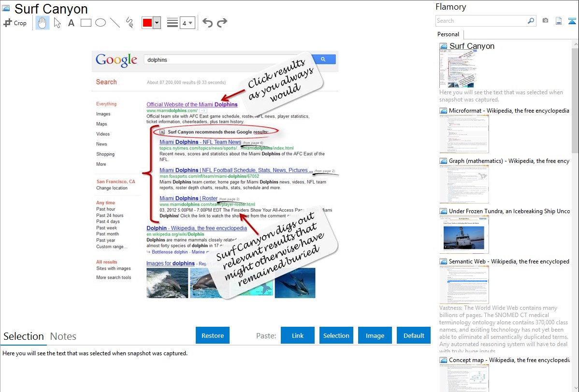Open the color picker dropdown arrow
Image resolution: width=579 pixels, height=392 pixels.
point(157,23)
